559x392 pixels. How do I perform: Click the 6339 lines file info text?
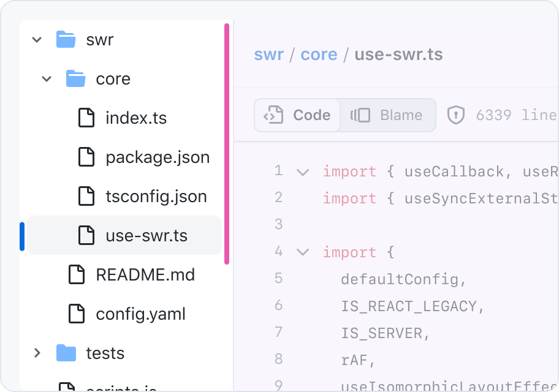(x=517, y=115)
